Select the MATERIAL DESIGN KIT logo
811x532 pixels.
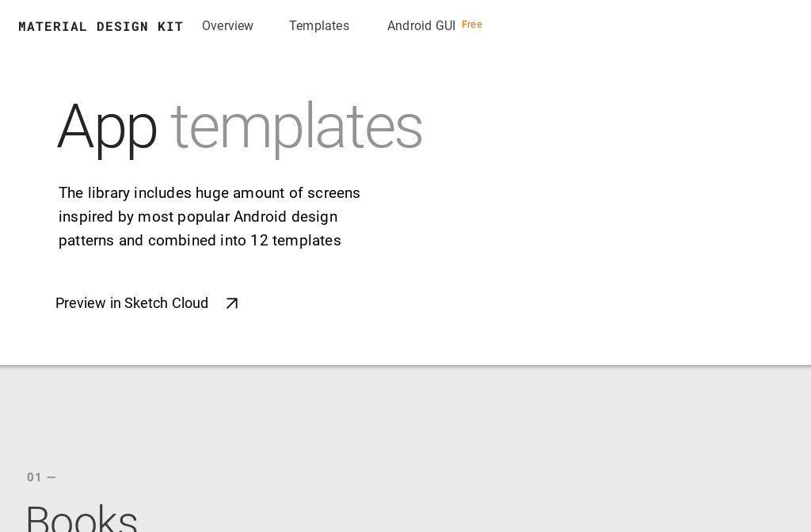(101, 26)
